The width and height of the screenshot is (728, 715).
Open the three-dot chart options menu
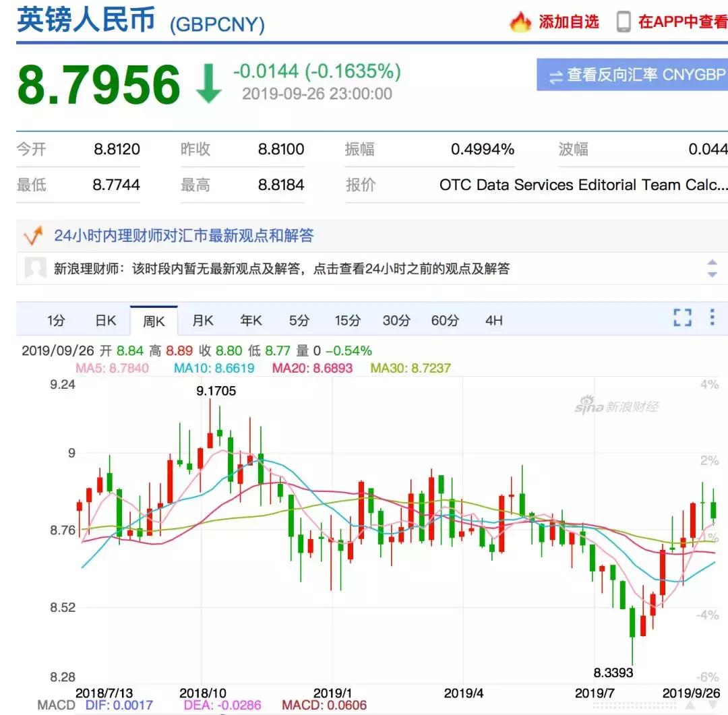(713, 316)
